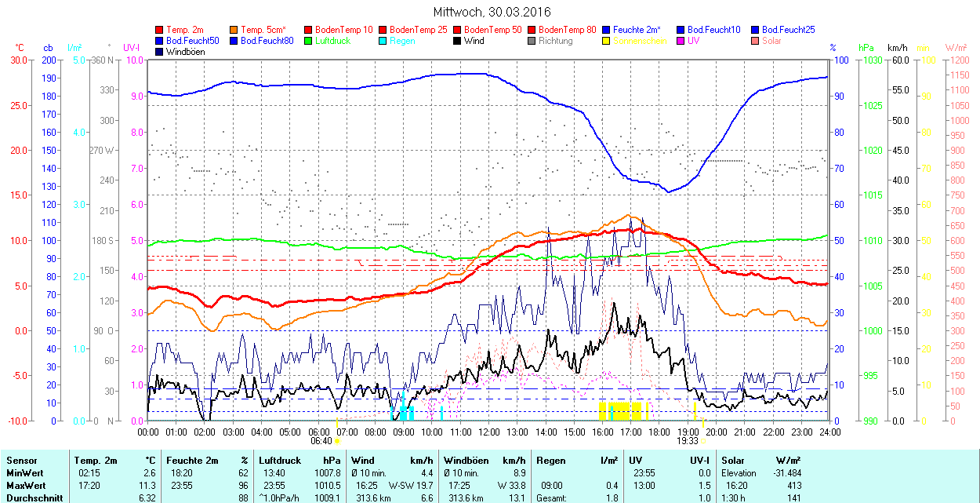
Task: Click the Sensor header in the table
Action: pyautogui.click(x=20, y=461)
